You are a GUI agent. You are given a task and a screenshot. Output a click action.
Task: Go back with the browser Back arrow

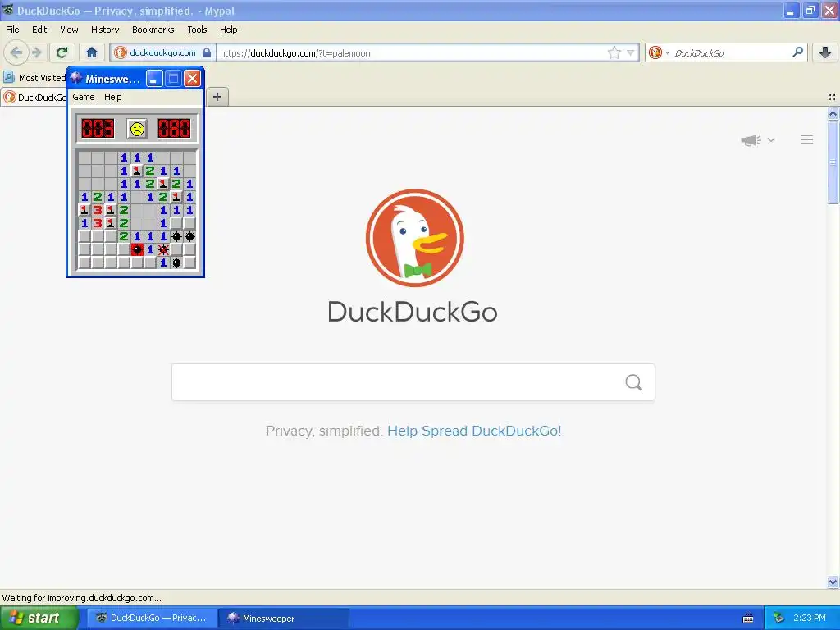point(16,52)
